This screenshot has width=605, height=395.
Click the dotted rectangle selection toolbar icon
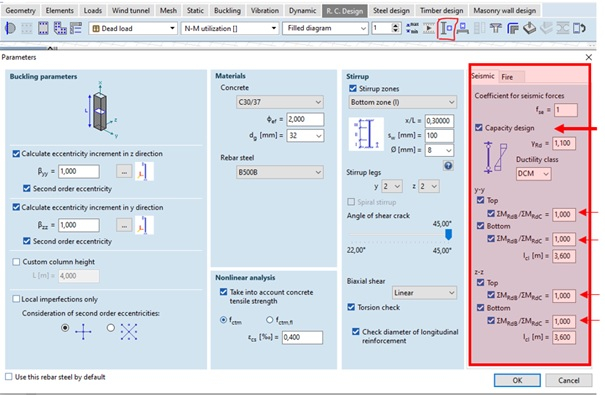(26, 28)
